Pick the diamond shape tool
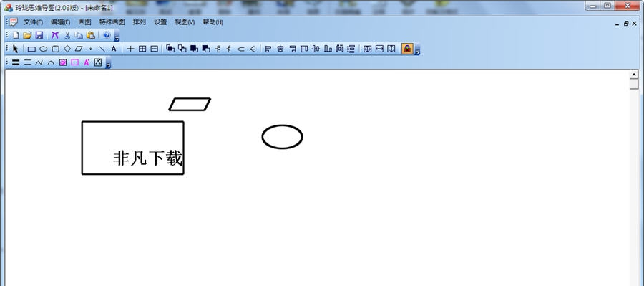The height and width of the screenshot is (286, 644). click(x=67, y=49)
